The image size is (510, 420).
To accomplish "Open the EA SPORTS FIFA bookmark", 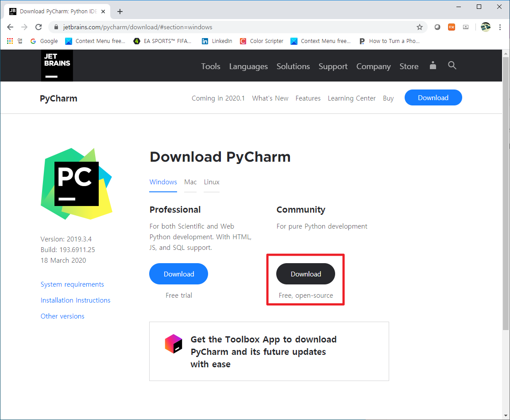I will (x=162, y=41).
